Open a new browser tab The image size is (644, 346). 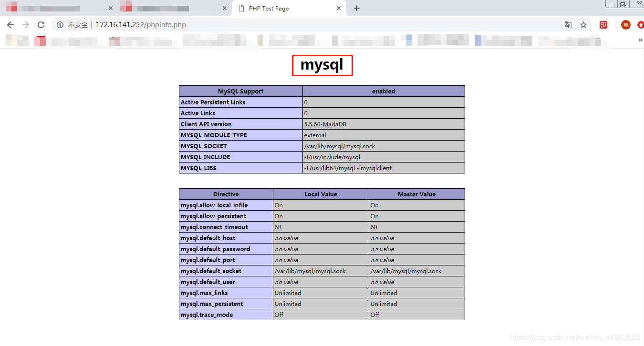[x=357, y=8]
